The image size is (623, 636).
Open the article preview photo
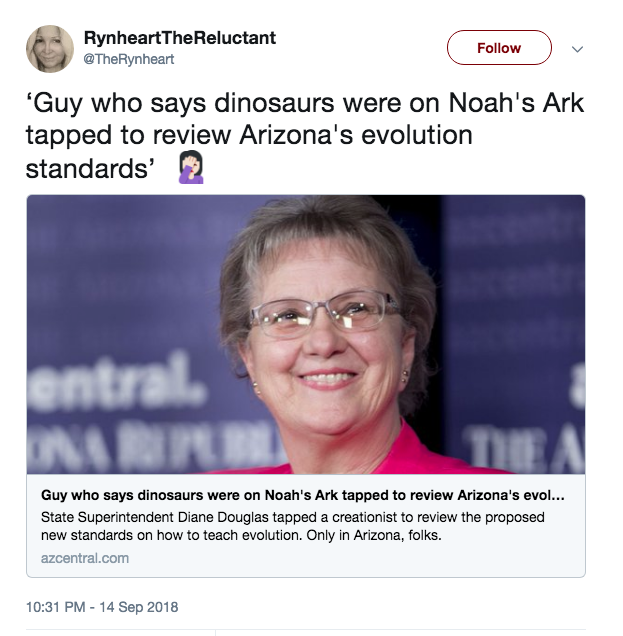(x=306, y=334)
